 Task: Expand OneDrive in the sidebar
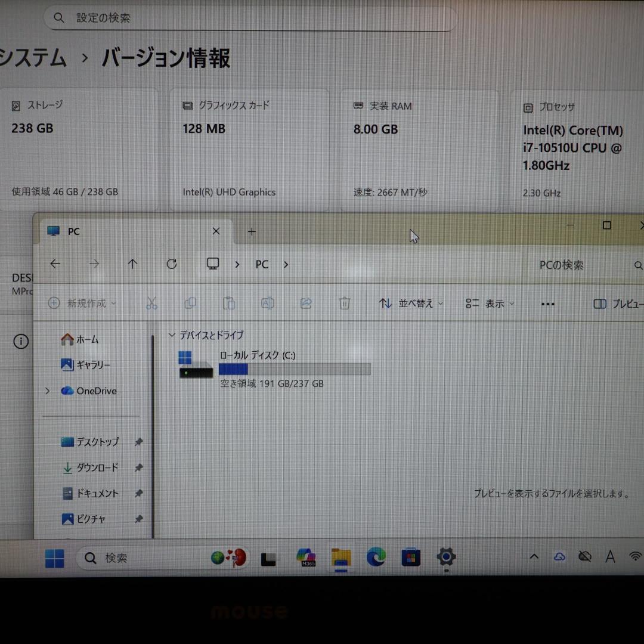tap(47, 391)
